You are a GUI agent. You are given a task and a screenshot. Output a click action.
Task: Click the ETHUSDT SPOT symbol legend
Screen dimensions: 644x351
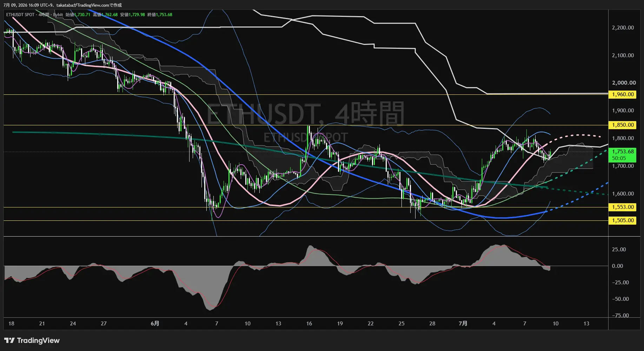(x=20, y=15)
